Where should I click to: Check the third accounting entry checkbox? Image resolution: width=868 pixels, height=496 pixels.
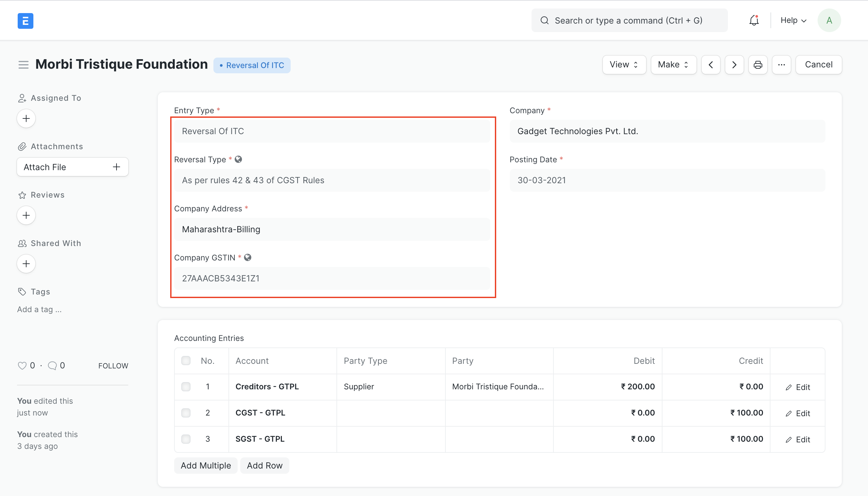pyautogui.click(x=186, y=438)
